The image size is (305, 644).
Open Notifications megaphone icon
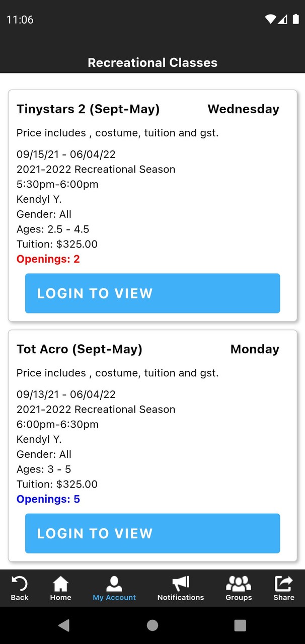coord(180,584)
